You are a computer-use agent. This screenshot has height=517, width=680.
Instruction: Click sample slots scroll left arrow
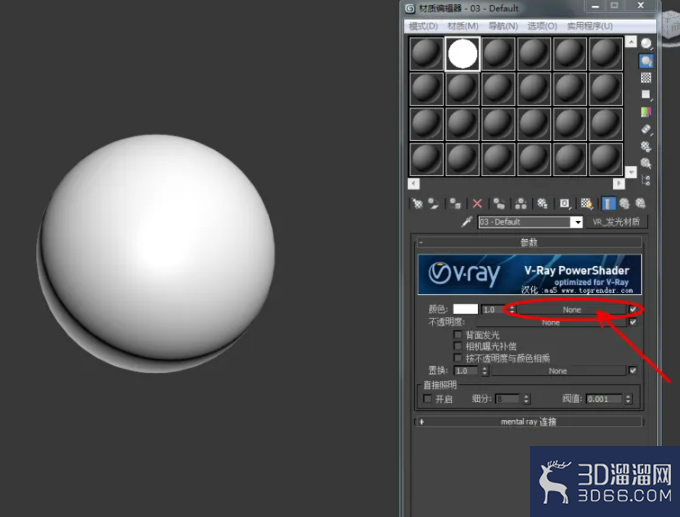414,184
